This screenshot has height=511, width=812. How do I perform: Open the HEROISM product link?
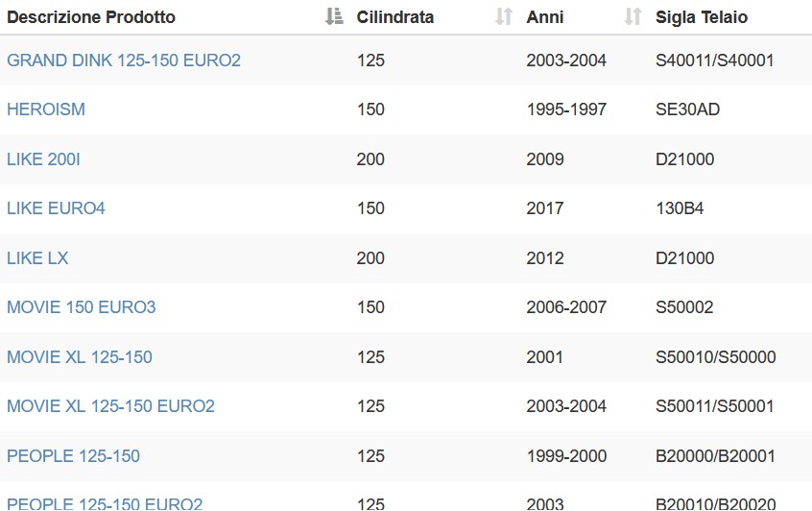click(x=46, y=109)
